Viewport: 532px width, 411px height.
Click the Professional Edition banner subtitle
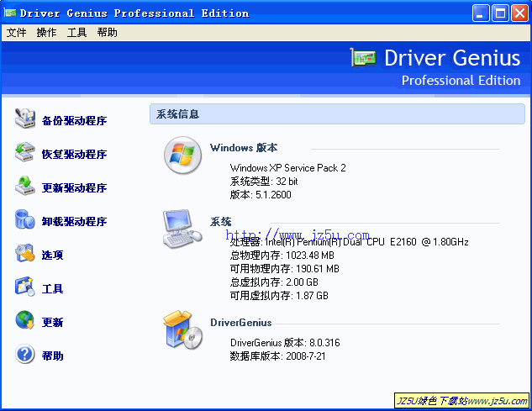(461, 81)
